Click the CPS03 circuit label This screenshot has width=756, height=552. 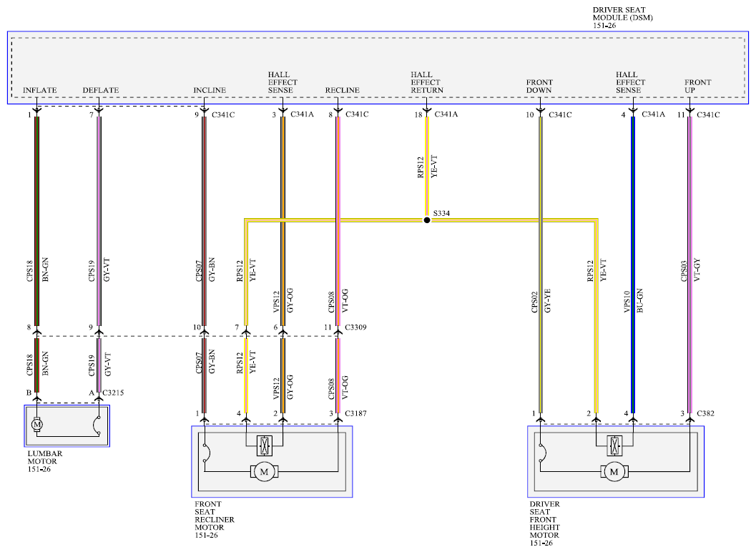684,272
